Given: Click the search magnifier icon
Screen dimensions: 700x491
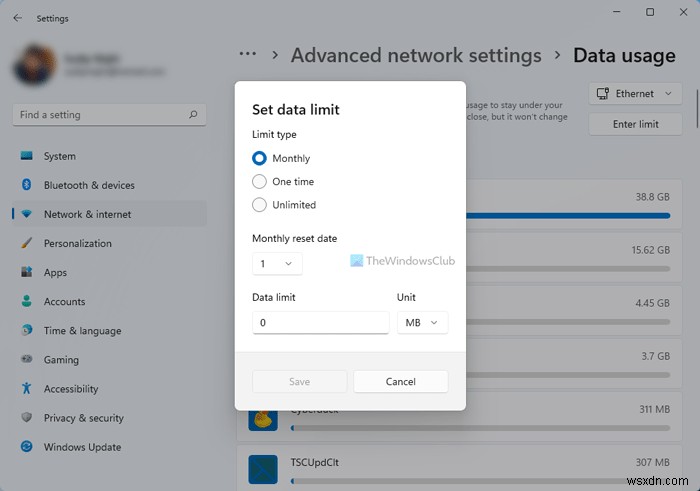Looking at the screenshot, I should click(x=193, y=115).
